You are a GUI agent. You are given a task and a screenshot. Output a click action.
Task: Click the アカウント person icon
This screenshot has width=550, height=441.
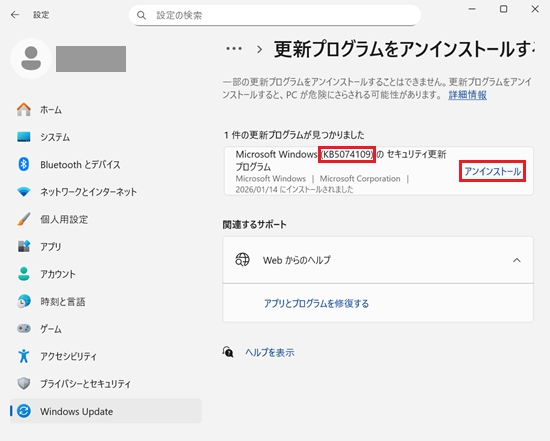pyautogui.click(x=24, y=274)
